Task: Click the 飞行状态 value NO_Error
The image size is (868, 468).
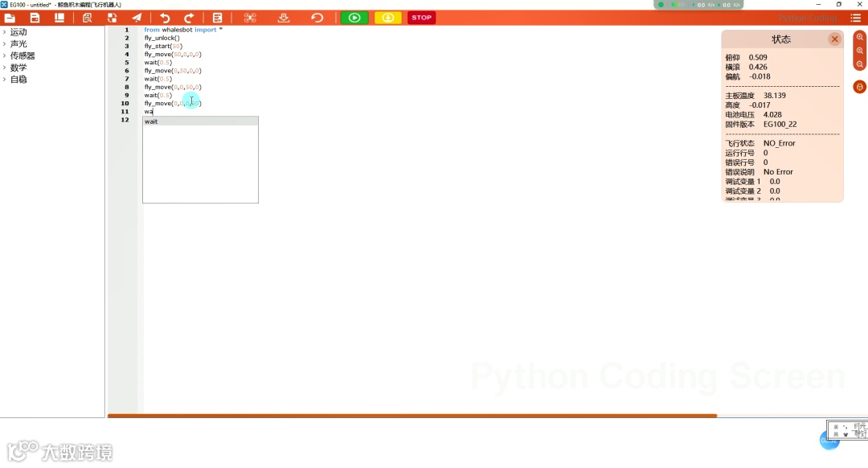Action: coord(780,143)
